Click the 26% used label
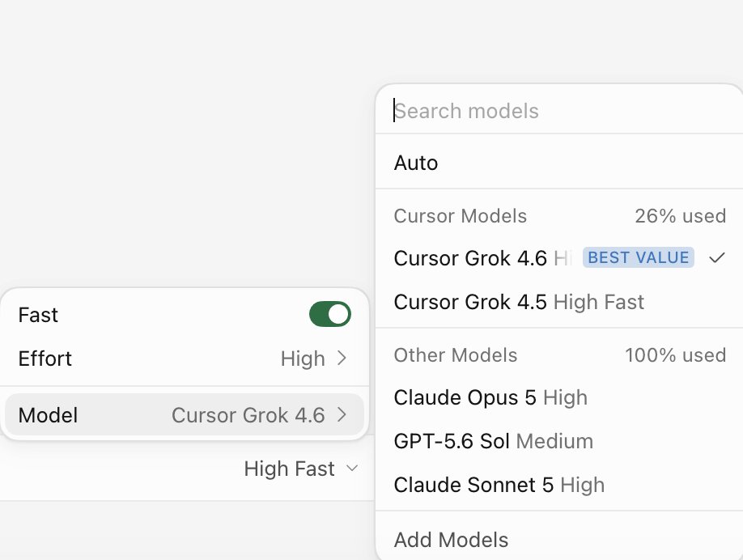Viewport: 743px width, 560px height. coord(681,216)
